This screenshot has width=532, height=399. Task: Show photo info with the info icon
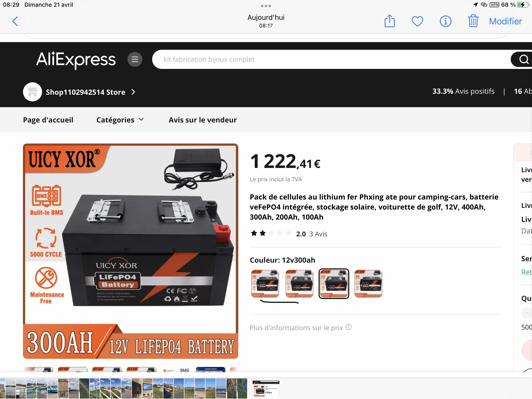point(445,21)
